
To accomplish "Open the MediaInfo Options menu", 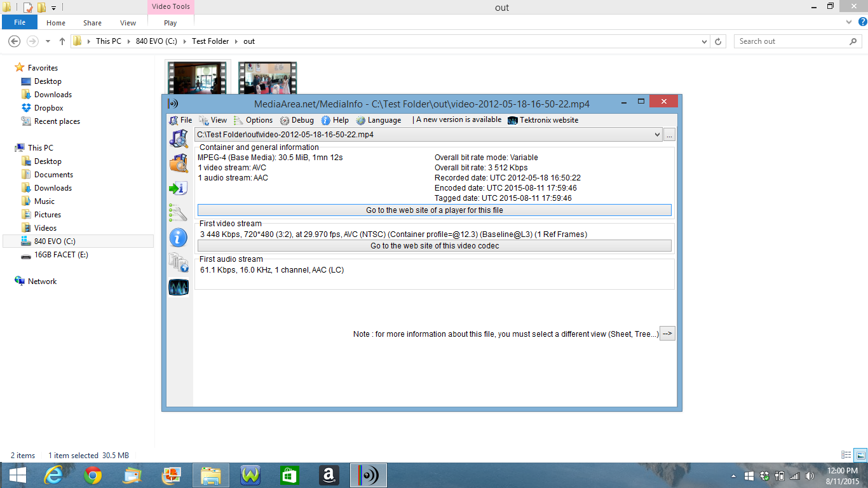I will pos(254,120).
